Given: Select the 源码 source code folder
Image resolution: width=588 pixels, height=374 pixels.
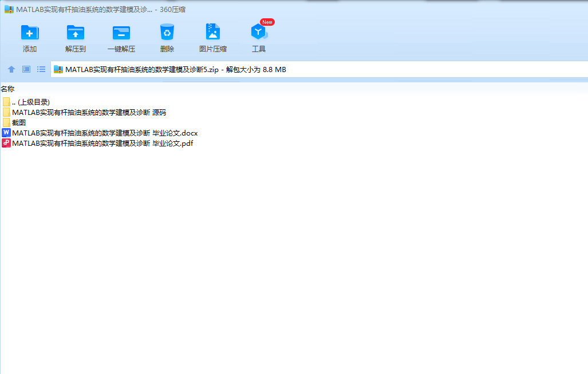Looking at the screenshot, I should tap(84, 112).
